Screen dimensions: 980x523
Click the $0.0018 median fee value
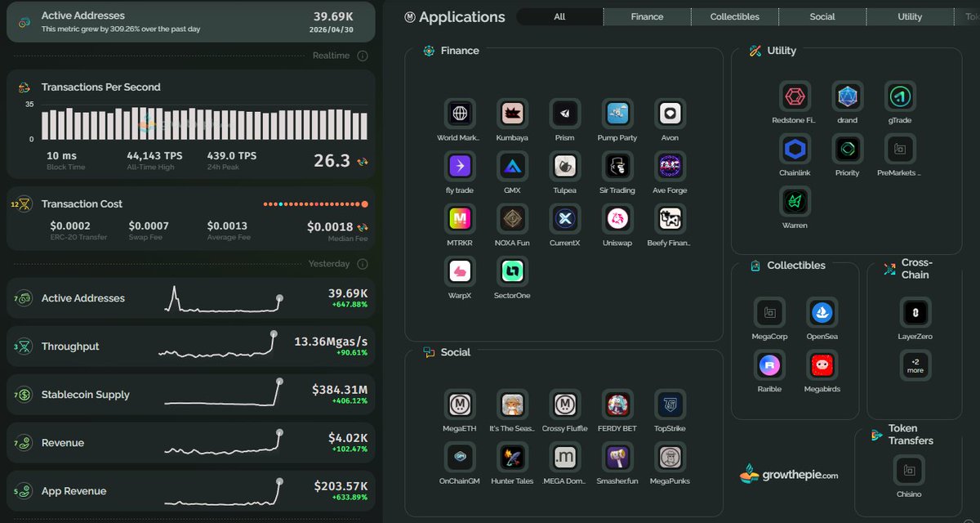[x=330, y=227]
